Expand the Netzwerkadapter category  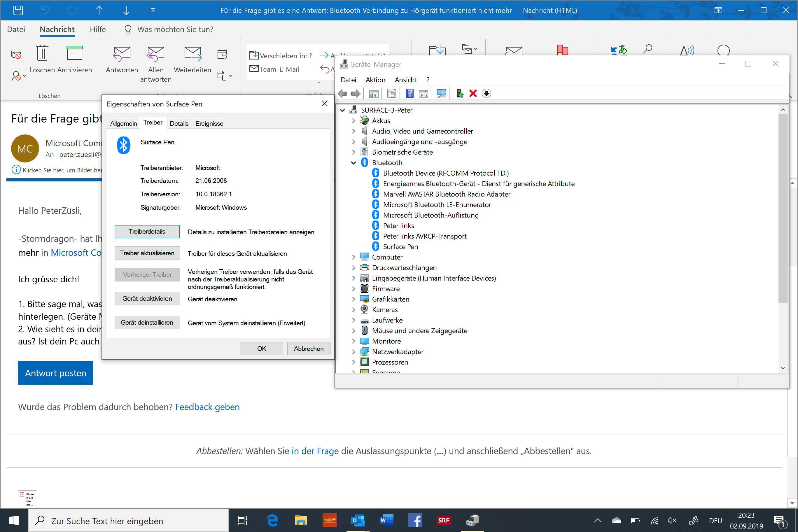tap(353, 352)
